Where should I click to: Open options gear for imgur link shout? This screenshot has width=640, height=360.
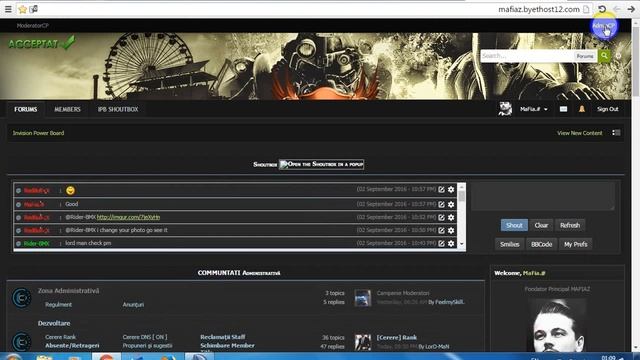451,217
